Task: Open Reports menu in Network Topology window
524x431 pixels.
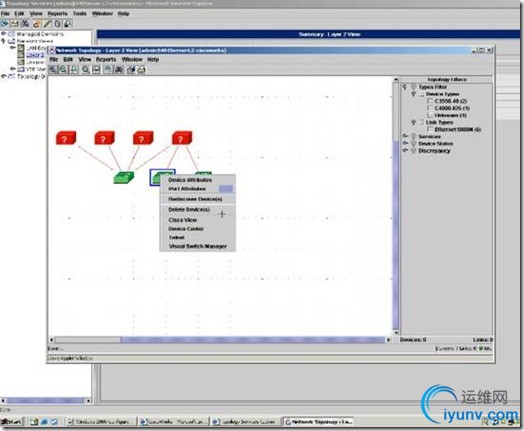Action: [106, 59]
